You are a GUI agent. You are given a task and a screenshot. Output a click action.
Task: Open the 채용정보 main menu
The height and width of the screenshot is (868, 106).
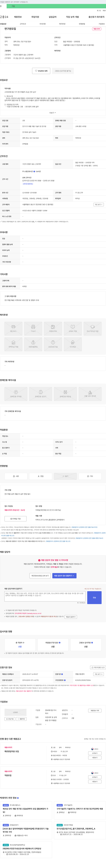point(18,17)
